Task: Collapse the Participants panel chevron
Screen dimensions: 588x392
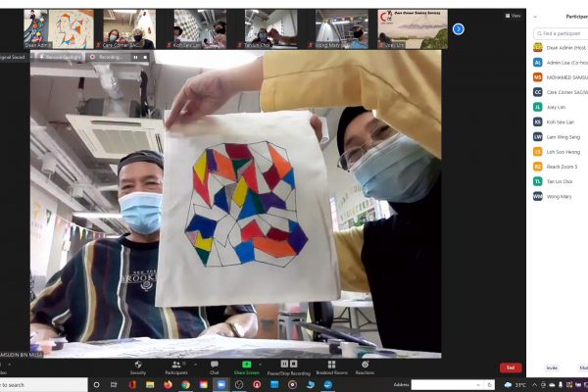Action: point(535,17)
